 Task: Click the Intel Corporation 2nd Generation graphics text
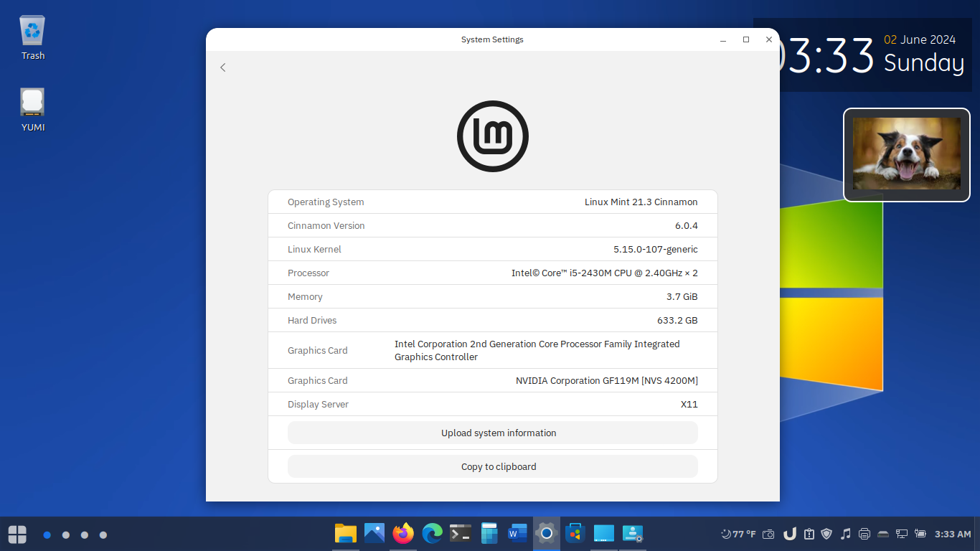point(537,350)
